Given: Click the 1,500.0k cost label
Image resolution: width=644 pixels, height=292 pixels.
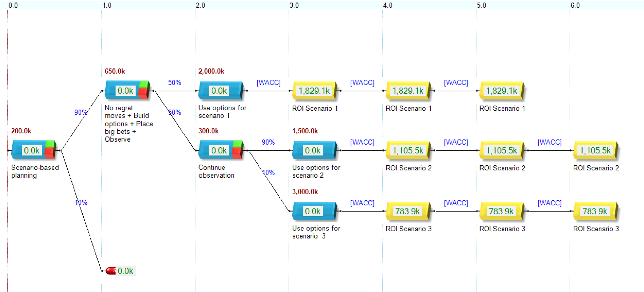Looking at the screenshot, I should (x=305, y=131).
